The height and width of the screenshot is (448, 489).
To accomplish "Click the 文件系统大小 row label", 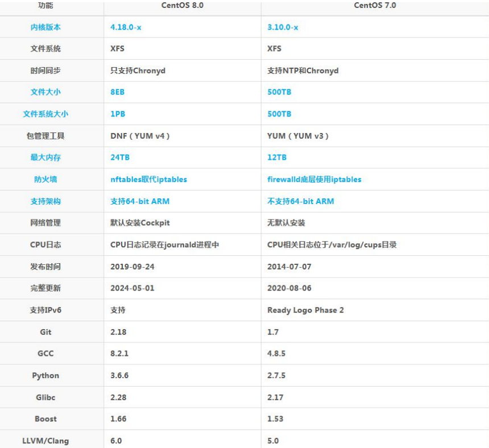I will (45, 114).
